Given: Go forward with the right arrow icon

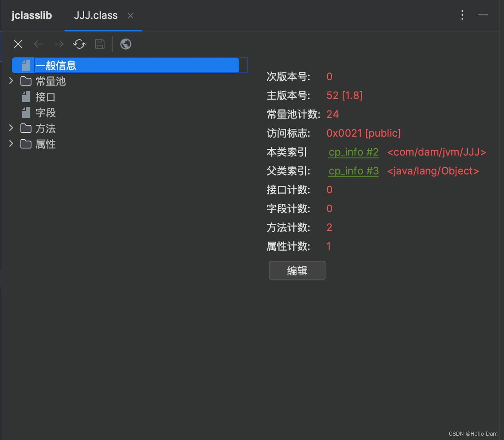Looking at the screenshot, I should point(59,44).
